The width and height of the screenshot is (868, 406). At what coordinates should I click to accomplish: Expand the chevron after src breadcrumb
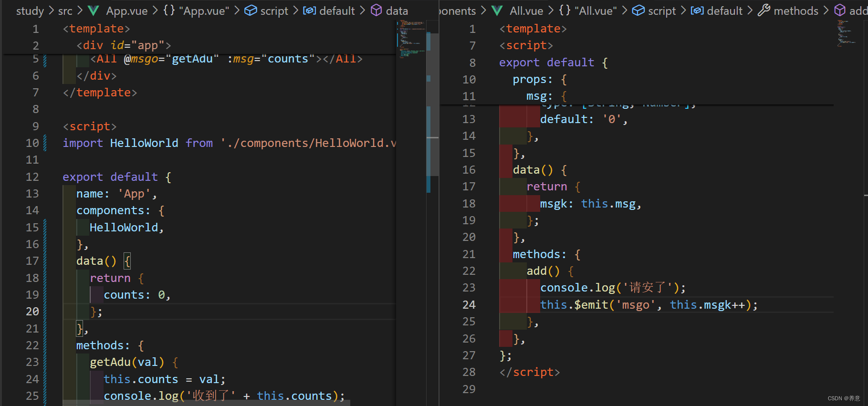click(x=80, y=10)
